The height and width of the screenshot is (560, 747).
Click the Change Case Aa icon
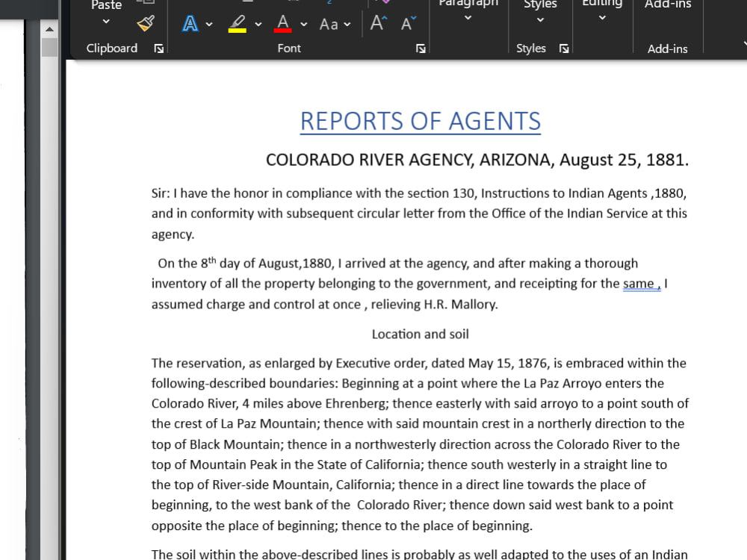click(329, 25)
